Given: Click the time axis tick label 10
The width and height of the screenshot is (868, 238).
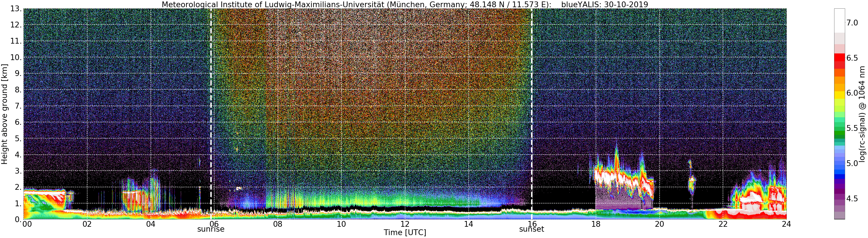Looking at the screenshot, I should [x=341, y=224].
